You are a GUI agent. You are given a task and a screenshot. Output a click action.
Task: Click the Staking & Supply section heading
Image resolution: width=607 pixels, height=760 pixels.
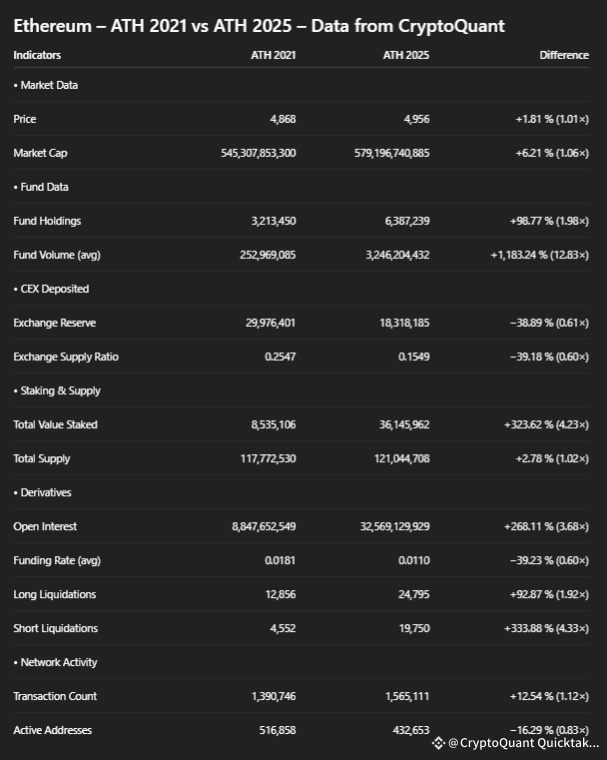(x=57, y=391)
